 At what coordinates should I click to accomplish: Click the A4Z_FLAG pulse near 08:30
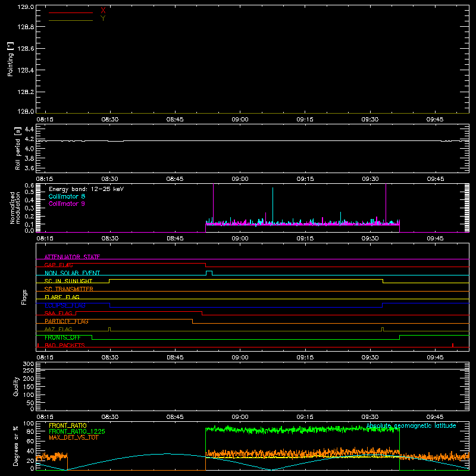109,330
